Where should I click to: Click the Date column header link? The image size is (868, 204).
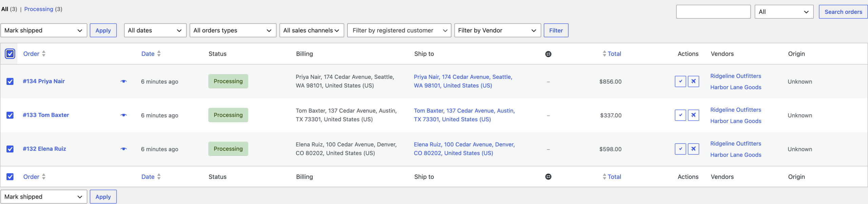[x=148, y=54]
